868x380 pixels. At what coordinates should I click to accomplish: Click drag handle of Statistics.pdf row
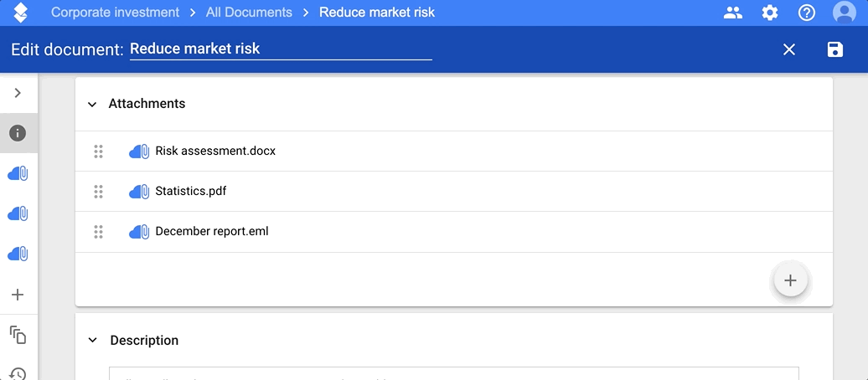pyautogui.click(x=99, y=192)
